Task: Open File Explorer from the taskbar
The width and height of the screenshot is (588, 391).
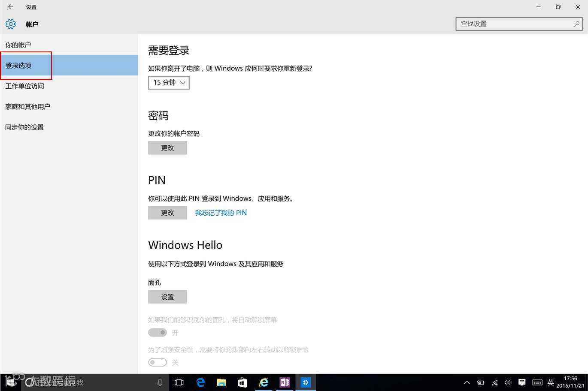Action: [x=221, y=382]
